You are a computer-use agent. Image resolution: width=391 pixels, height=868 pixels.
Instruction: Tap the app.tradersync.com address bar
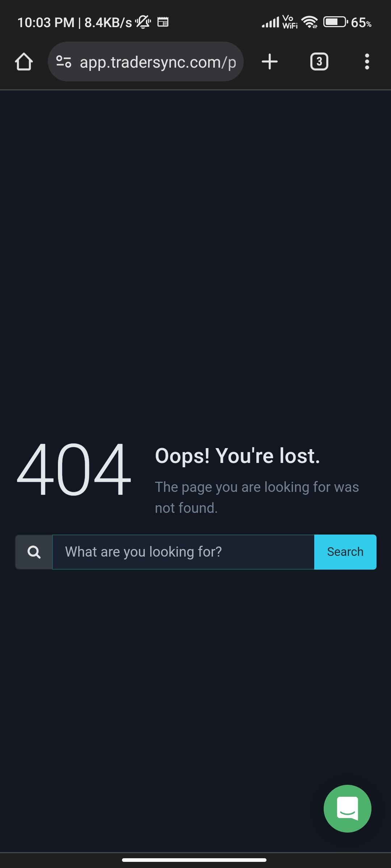click(x=146, y=61)
